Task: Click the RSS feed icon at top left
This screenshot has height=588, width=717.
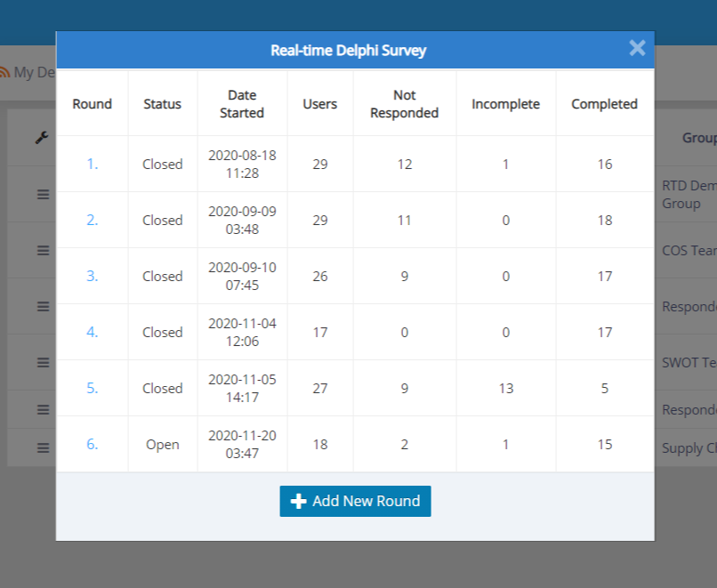Action: (5, 72)
